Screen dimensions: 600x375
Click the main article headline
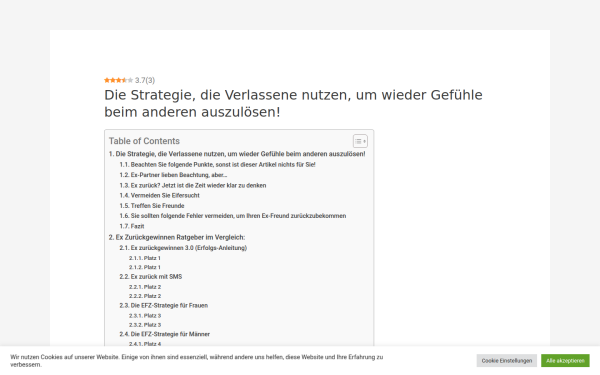click(x=293, y=103)
